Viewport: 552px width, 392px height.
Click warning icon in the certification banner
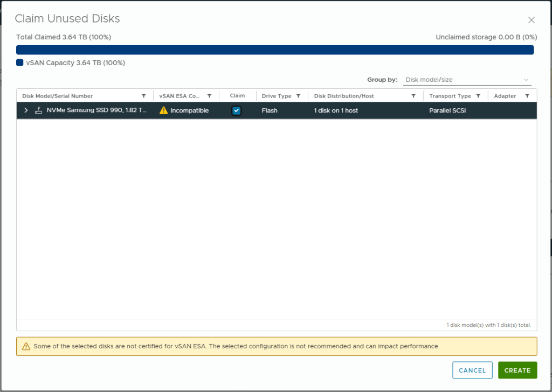pos(26,347)
